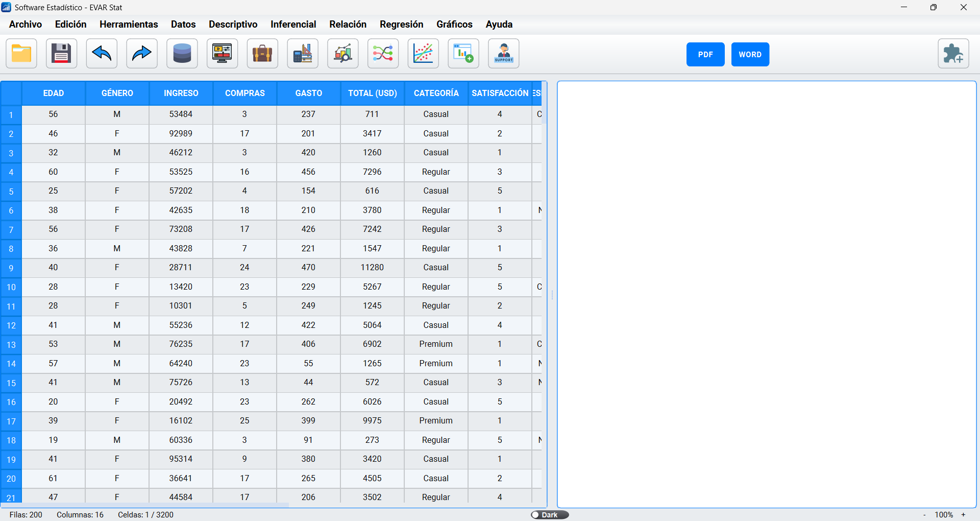Screen dimensions: 980x521
Task: Increase zoom with the plus sign
Action: tap(964, 515)
